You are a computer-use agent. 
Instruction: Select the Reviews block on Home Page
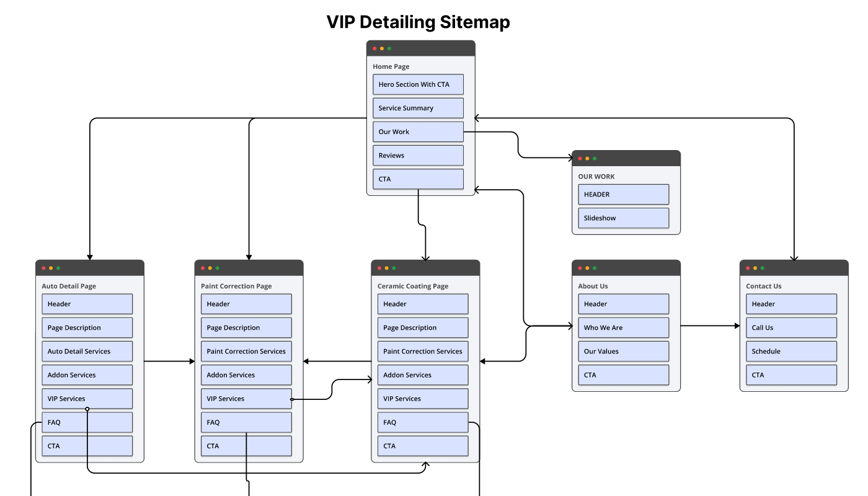(418, 155)
